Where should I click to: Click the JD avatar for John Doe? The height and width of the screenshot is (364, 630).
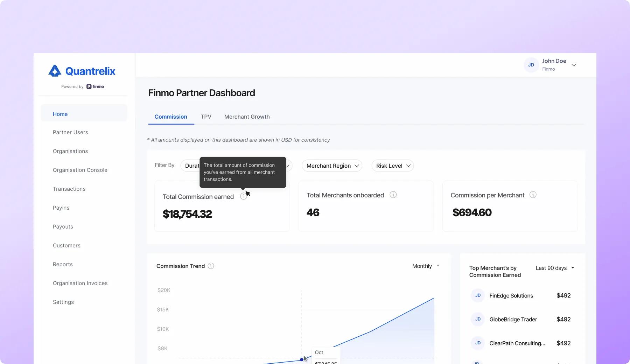531,65
